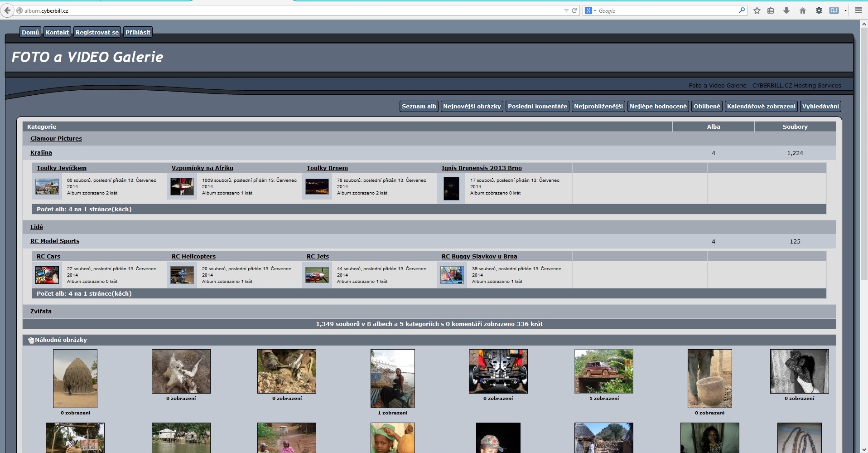868x453 pixels.
Task: Open Oblíbené favorites
Action: click(x=707, y=106)
